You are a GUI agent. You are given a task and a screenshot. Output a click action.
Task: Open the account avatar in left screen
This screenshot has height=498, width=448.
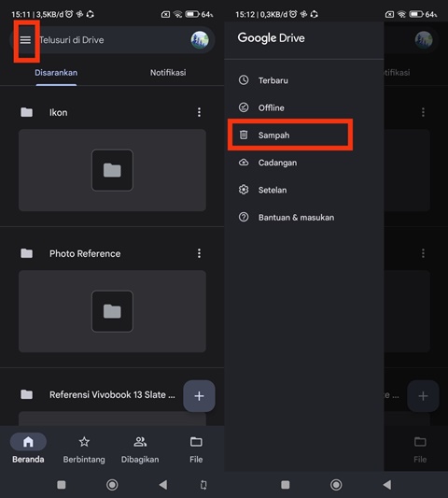[x=200, y=40]
